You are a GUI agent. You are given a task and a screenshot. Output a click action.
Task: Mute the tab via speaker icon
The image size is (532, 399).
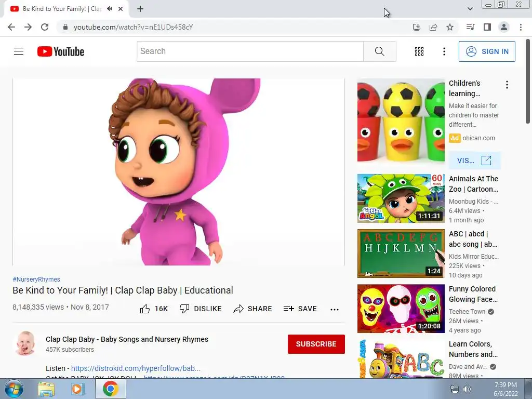pos(109,9)
